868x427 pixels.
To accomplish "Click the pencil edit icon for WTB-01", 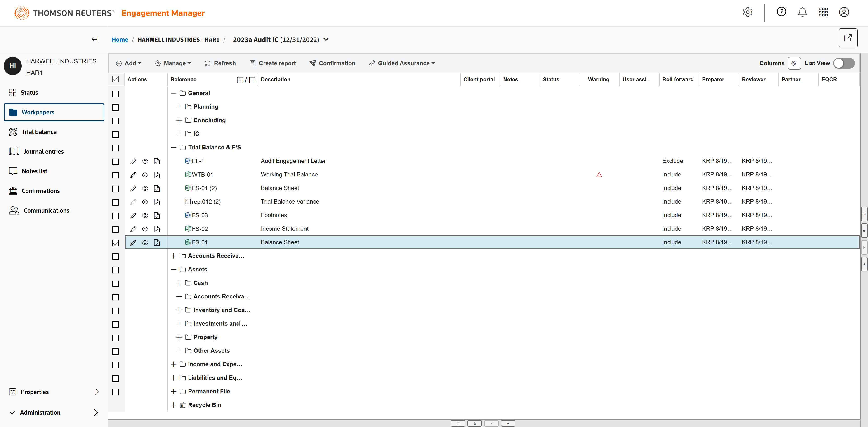I will pos(133,175).
